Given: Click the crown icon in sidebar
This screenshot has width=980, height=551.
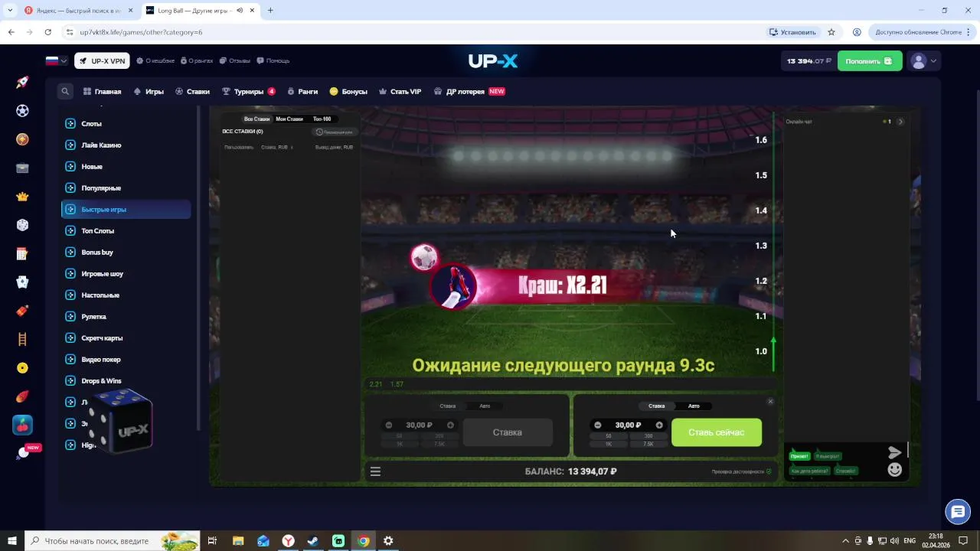Looking at the screenshot, I should tap(22, 197).
